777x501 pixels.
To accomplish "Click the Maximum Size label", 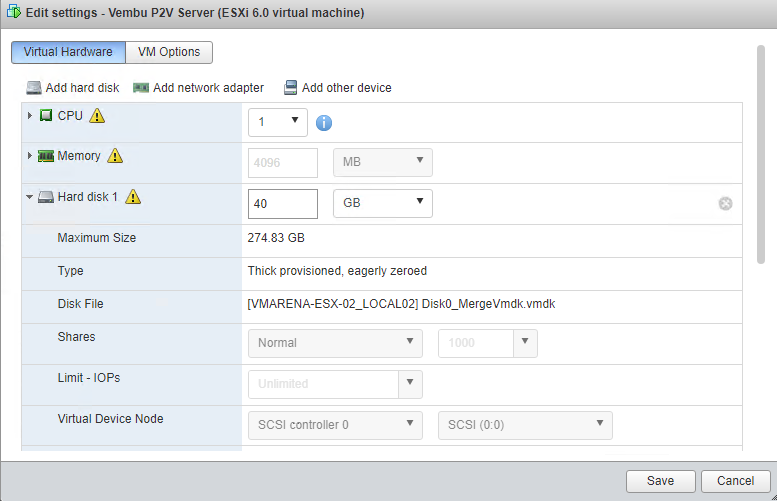I will click(97, 238).
